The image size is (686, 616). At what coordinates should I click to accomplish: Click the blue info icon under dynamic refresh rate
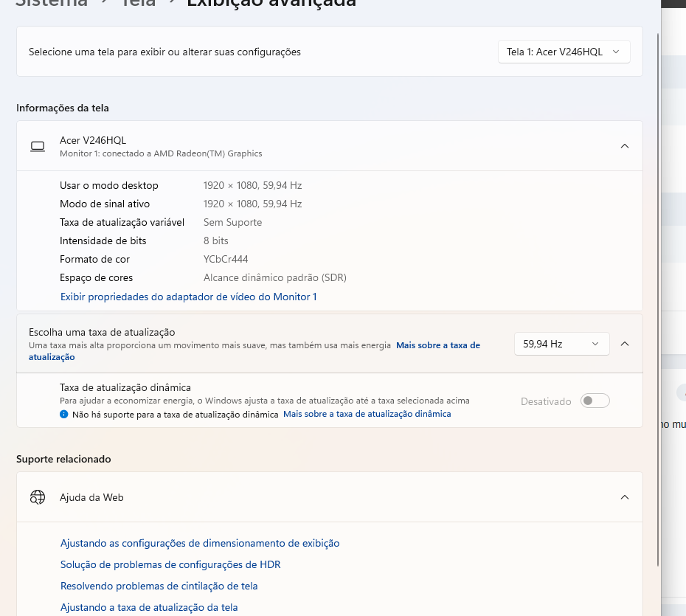[x=64, y=415]
